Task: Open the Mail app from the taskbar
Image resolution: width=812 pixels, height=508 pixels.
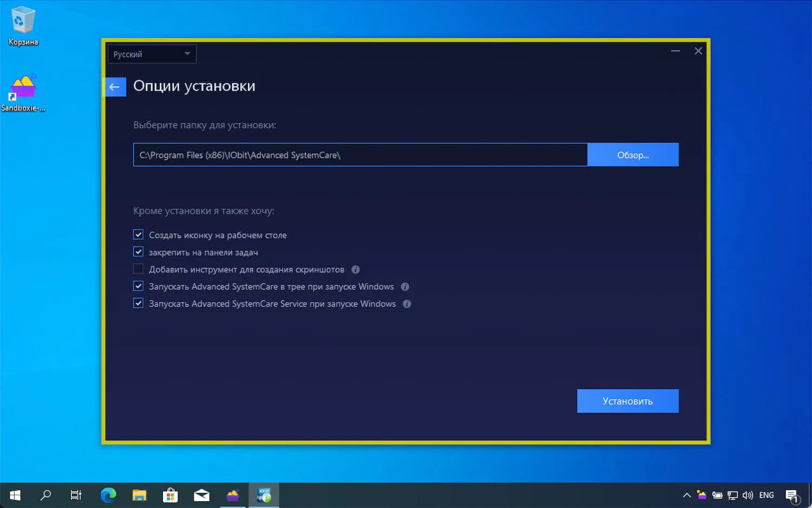Action: tap(201, 495)
